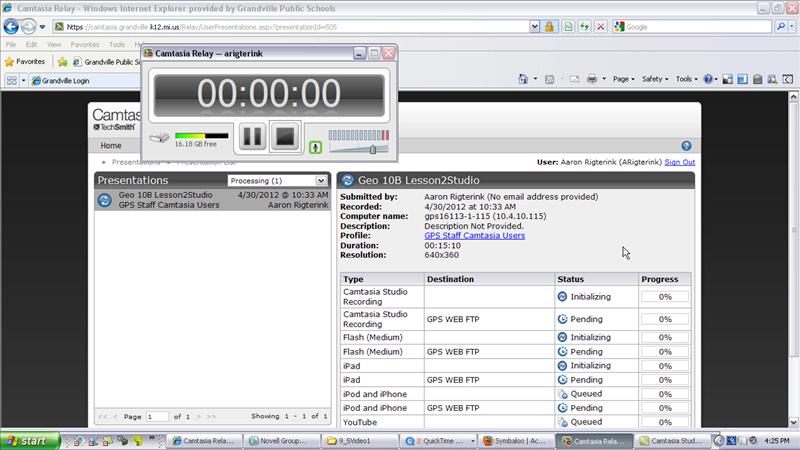Stop the Camtasia Relay recording
Viewport: 800px width, 450px height.
coord(285,137)
